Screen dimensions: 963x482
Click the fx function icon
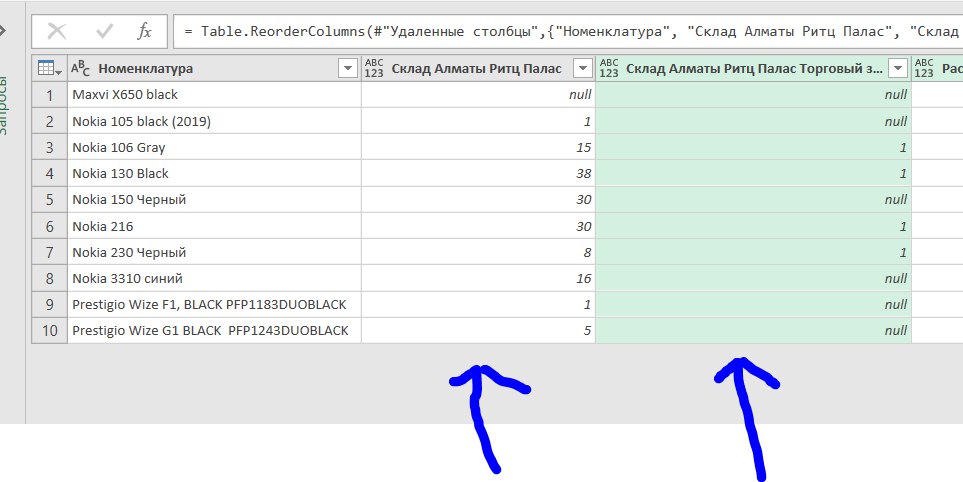144,31
